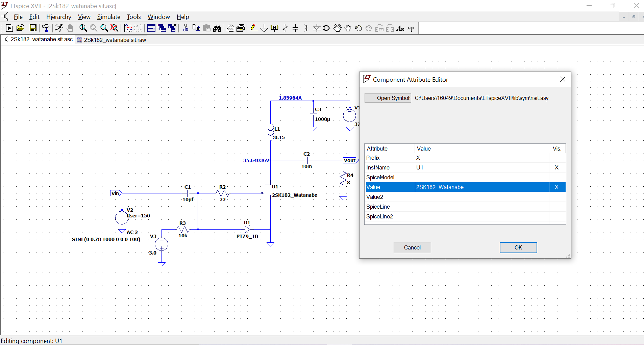Switch to 2Sk182_watanabe sit.raw tab

coord(112,40)
